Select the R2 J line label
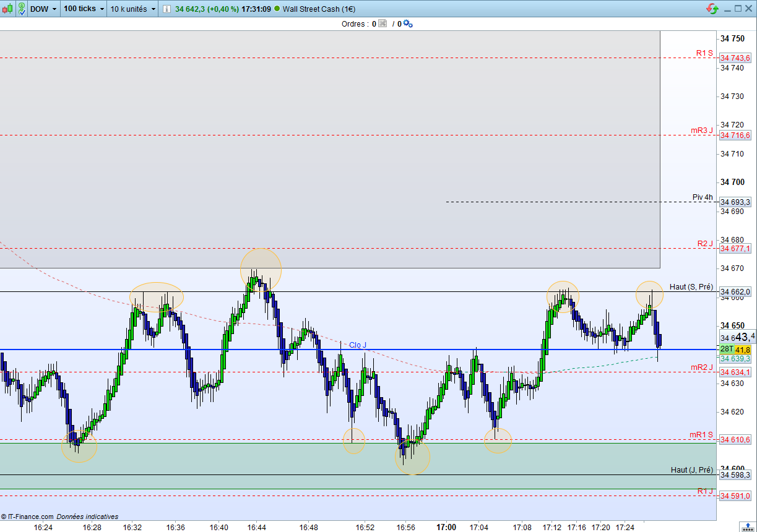 coord(705,244)
